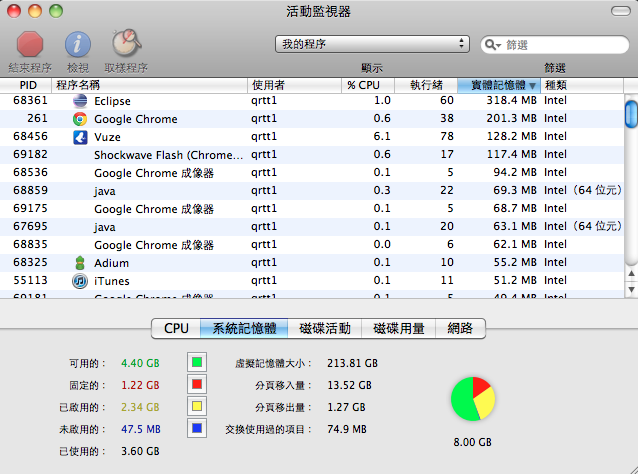The width and height of the screenshot is (638, 474).
Task: Switch to the 磁碟活動 tab
Action: [325, 328]
